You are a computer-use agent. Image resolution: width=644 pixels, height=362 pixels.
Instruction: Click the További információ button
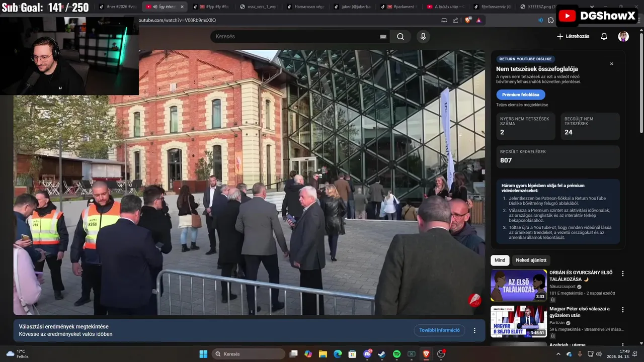click(439, 330)
